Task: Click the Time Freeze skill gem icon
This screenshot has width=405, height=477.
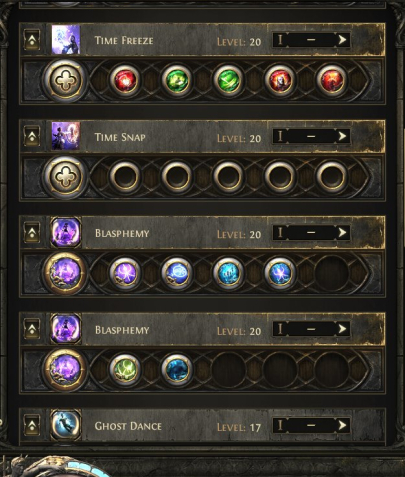Action: pos(66,40)
